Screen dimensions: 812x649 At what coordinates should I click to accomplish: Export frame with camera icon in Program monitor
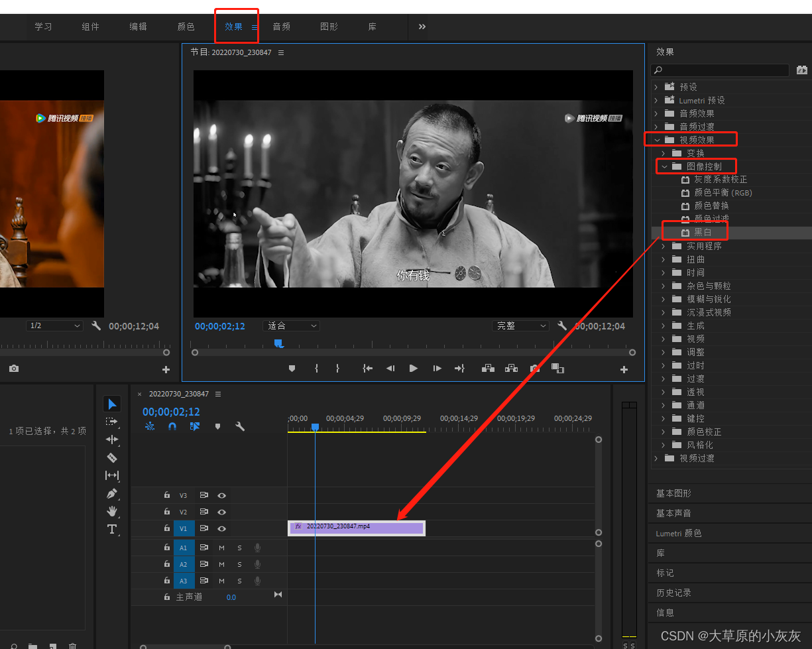[534, 369]
